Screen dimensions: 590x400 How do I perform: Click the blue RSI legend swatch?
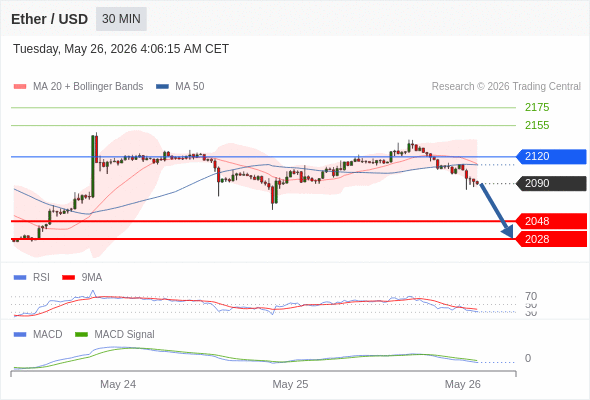20,278
